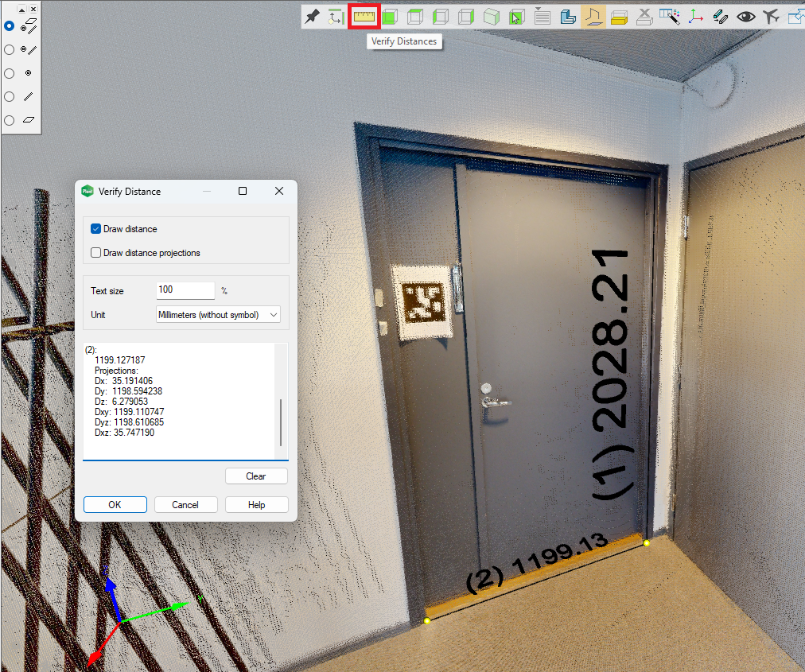Click the results list vertical scrollbar

coord(281,421)
